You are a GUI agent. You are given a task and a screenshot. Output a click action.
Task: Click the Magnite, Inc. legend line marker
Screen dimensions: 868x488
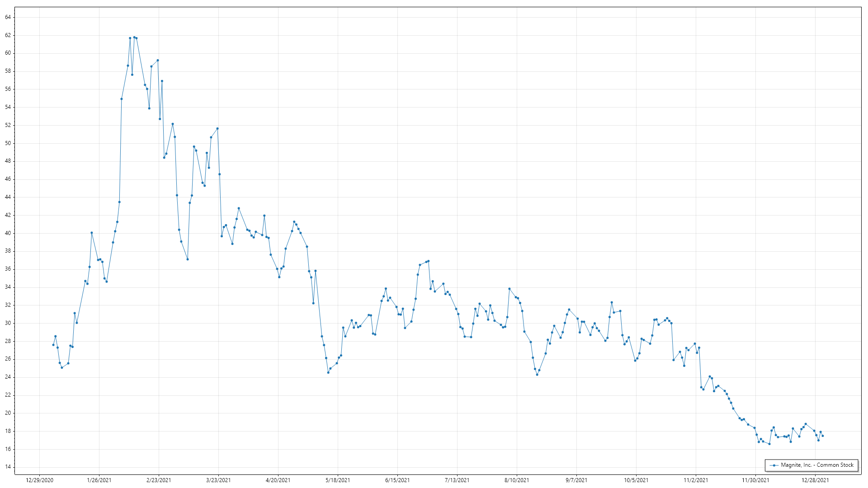(x=774, y=465)
